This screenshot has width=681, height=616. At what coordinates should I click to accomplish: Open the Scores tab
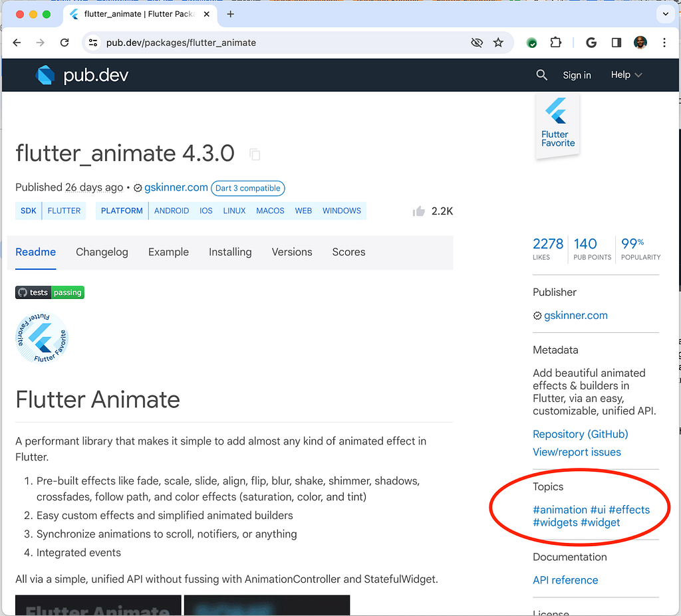click(x=348, y=253)
